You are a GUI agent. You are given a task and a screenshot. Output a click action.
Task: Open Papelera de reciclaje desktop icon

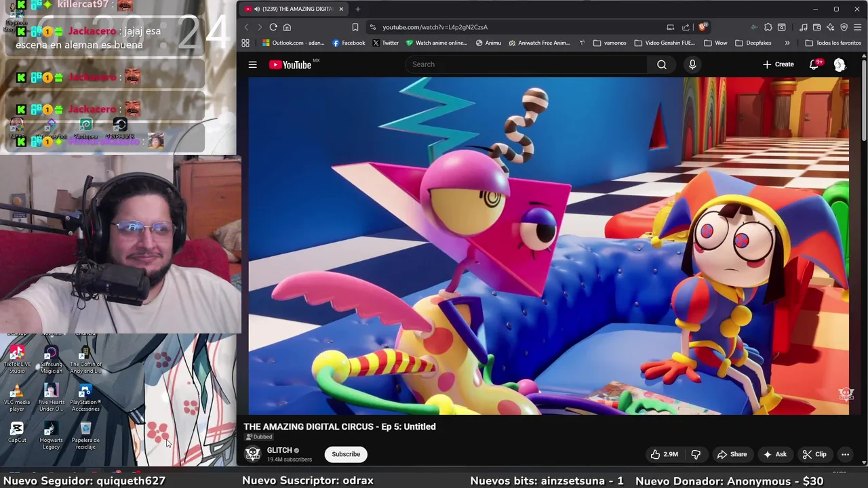tap(85, 436)
